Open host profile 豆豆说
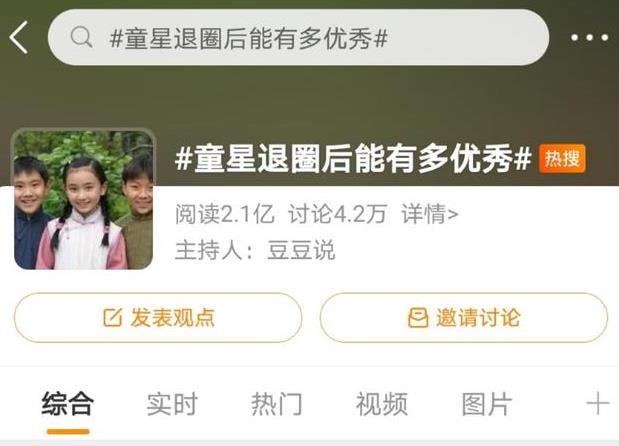Image resolution: width=619 pixels, height=446 pixels. (x=301, y=250)
